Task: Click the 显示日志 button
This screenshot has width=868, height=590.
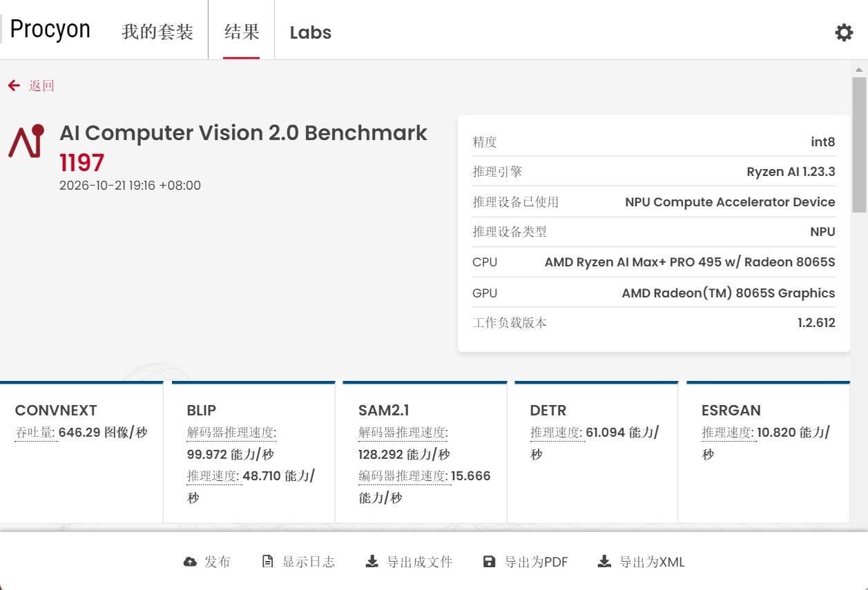Action: click(x=298, y=562)
